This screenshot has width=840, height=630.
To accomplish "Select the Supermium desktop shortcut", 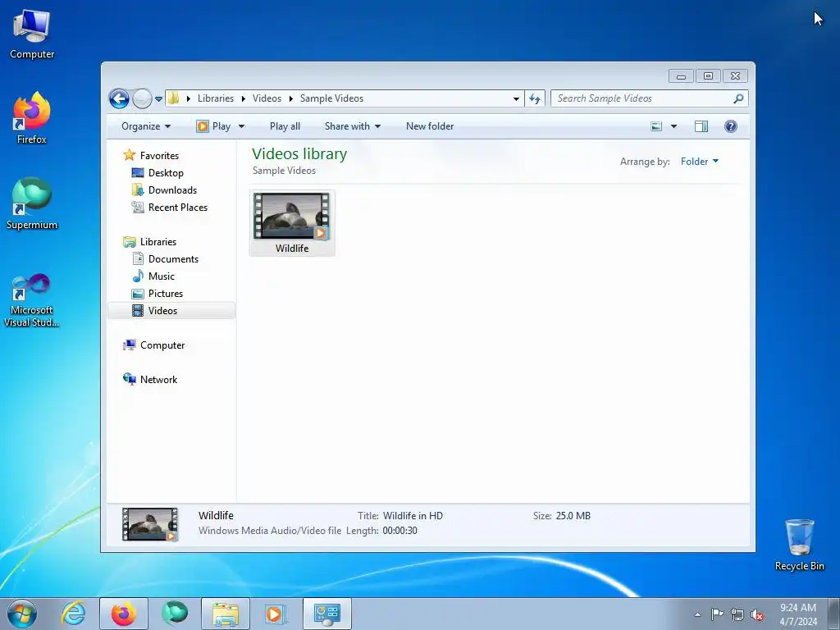I will 32,203.
